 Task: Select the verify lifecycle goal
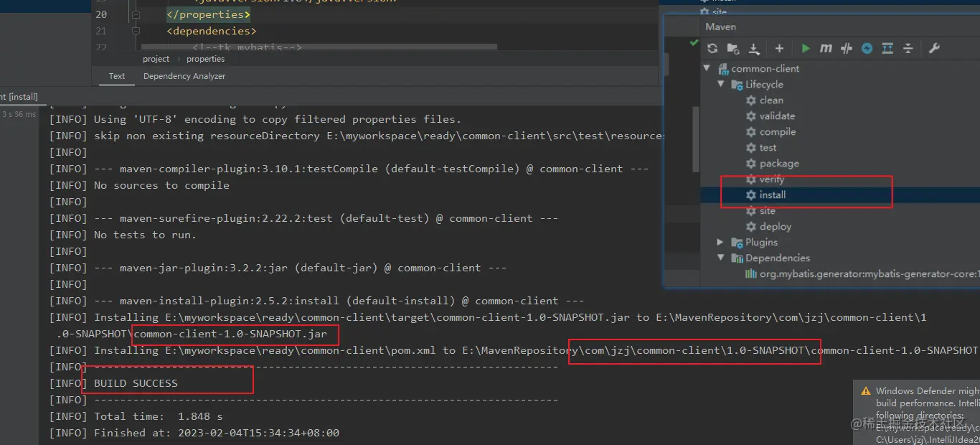point(765,179)
